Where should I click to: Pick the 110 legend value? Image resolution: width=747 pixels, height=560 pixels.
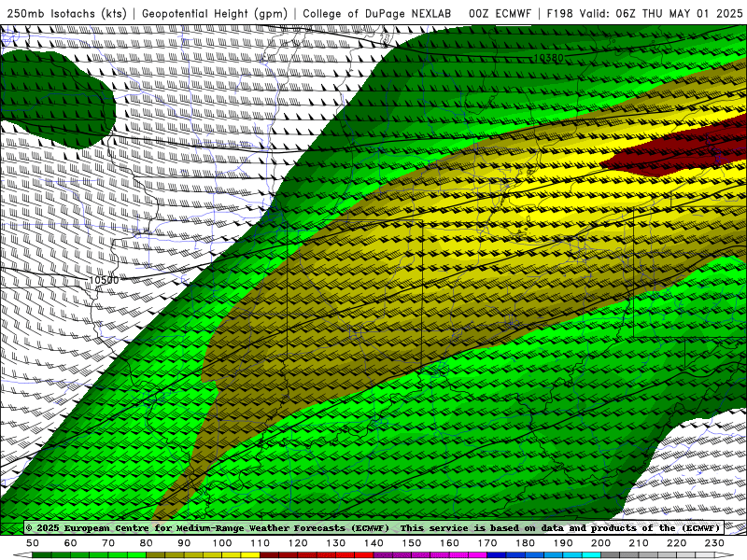coord(261,543)
